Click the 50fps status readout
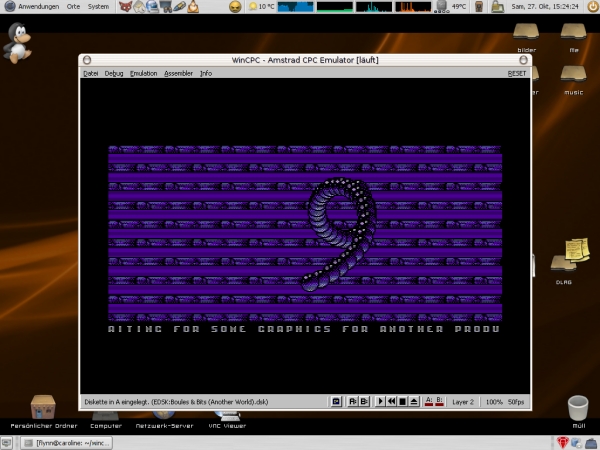The image size is (600, 450). (x=516, y=402)
